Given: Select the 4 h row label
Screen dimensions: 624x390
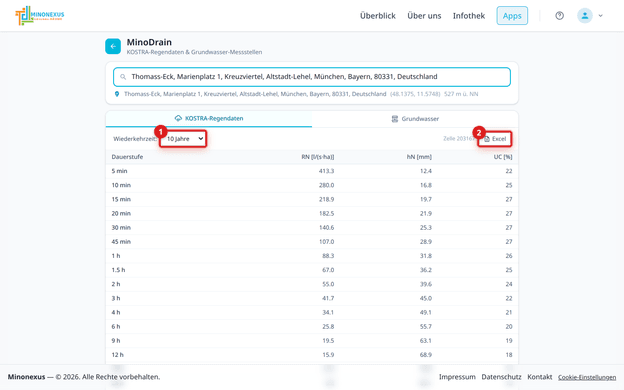Looking at the screenshot, I should [116, 312].
